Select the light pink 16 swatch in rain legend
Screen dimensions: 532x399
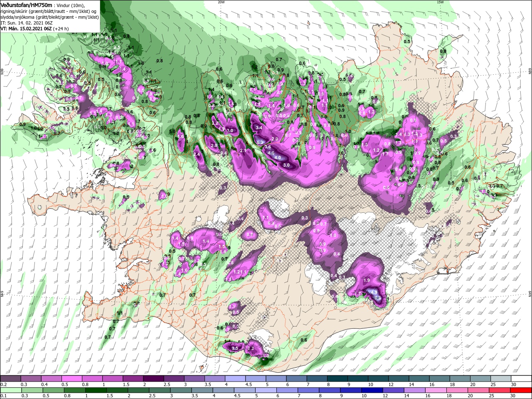pyautogui.click(x=436, y=391)
